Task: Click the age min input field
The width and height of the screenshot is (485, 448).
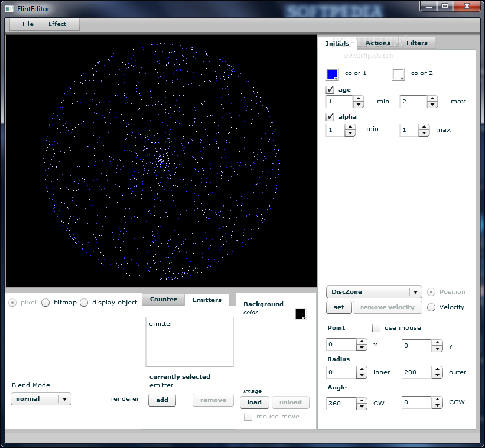Action: pos(339,102)
